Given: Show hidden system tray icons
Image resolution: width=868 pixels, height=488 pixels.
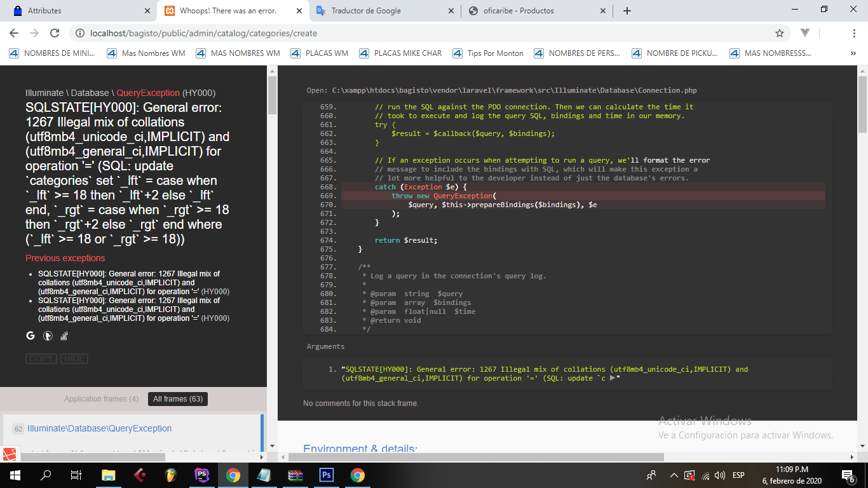Looking at the screenshot, I should pyautogui.click(x=674, y=475).
